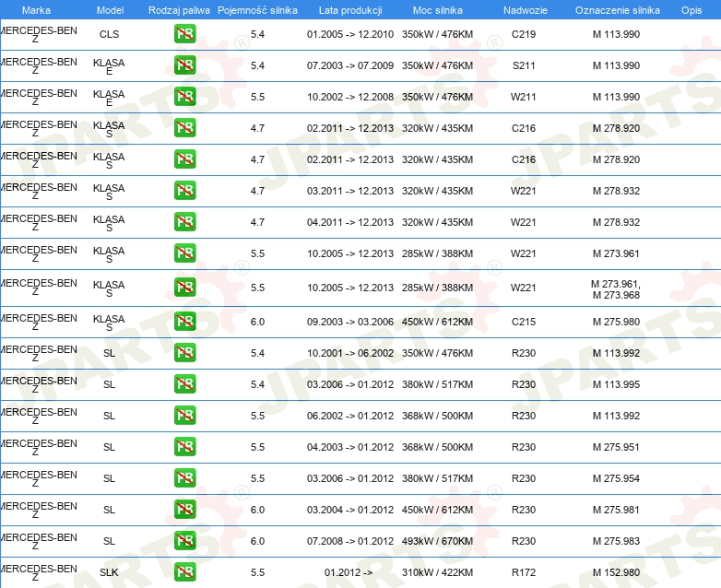Select Oznaczenie silnika column header
This screenshot has width=721, height=588.
(x=618, y=10)
